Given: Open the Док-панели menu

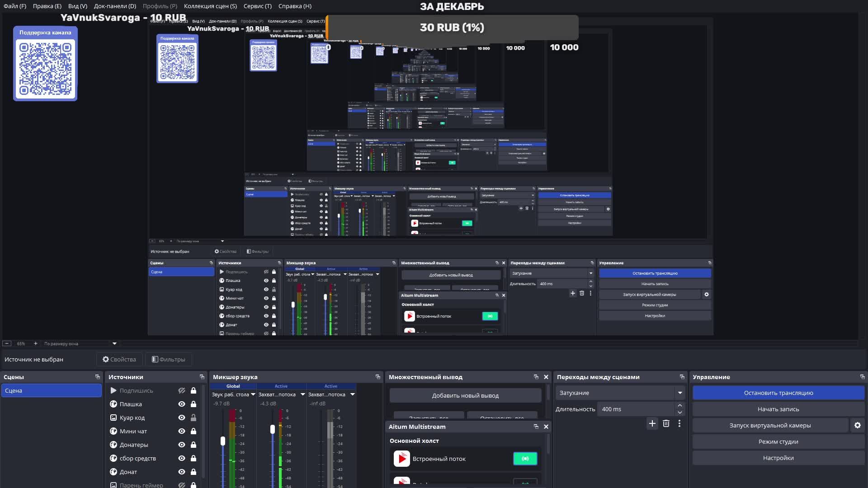Looking at the screenshot, I should [x=115, y=6].
